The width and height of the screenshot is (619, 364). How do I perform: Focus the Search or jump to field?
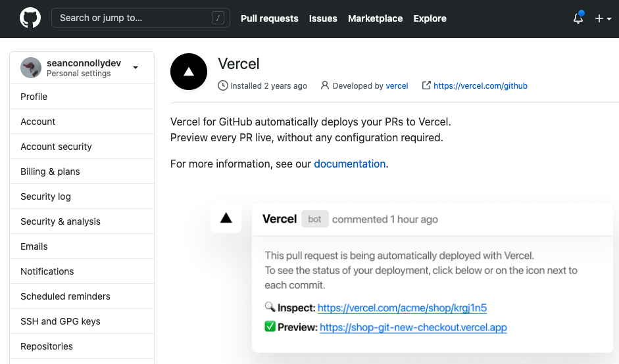pos(141,18)
